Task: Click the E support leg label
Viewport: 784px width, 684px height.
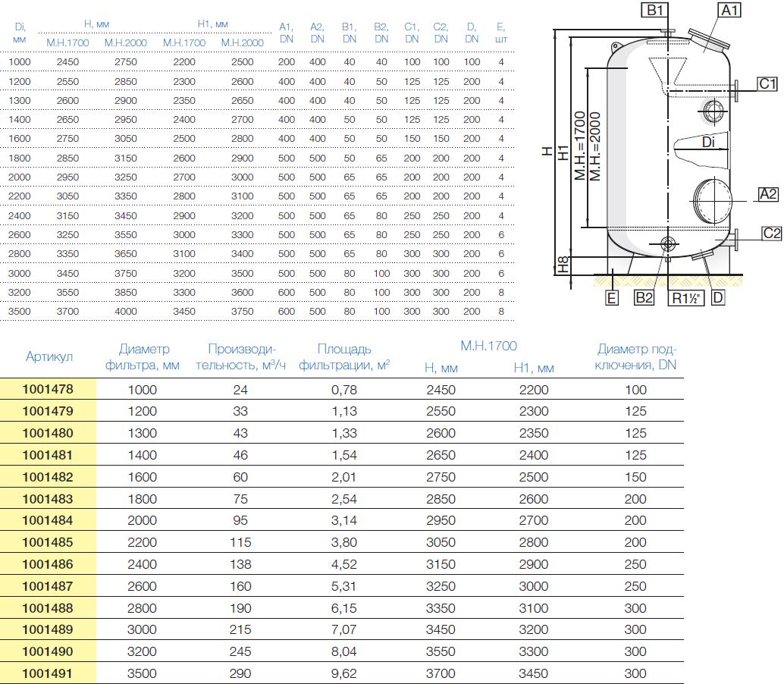Action: (x=612, y=297)
